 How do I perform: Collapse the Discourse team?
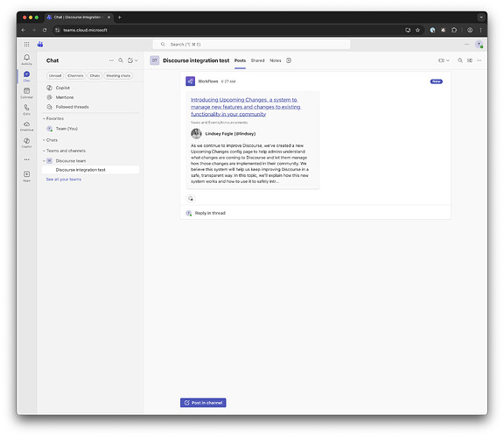(44, 160)
